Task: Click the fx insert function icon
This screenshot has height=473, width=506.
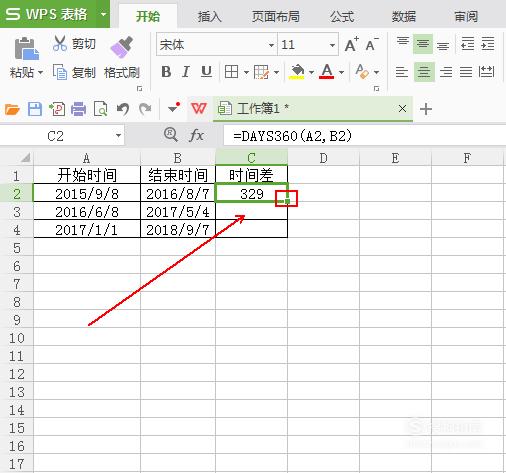Action: [196, 136]
